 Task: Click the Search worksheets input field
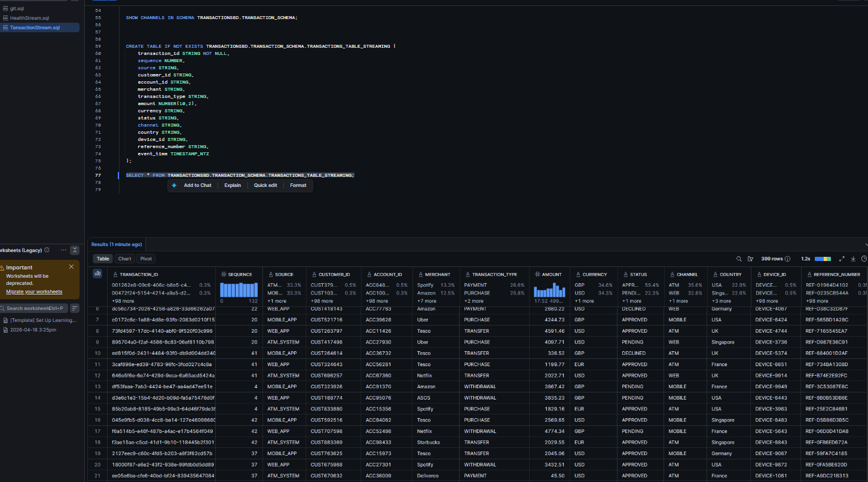click(x=33, y=308)
